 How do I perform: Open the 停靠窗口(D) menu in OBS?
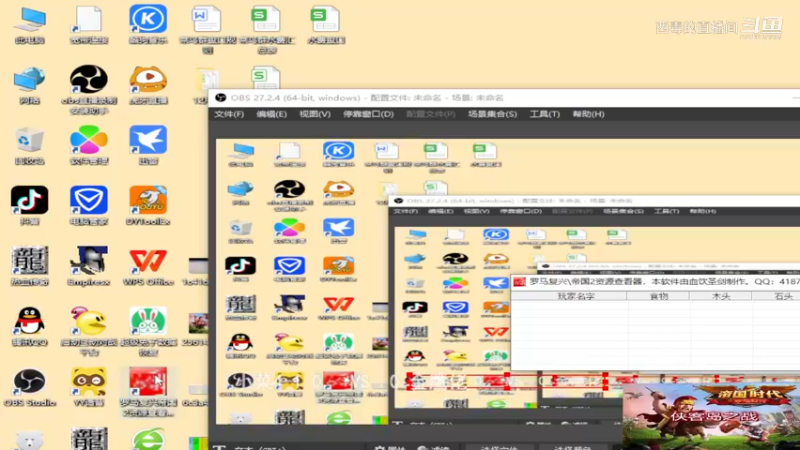pyautogui.click(x=368, y=114)
